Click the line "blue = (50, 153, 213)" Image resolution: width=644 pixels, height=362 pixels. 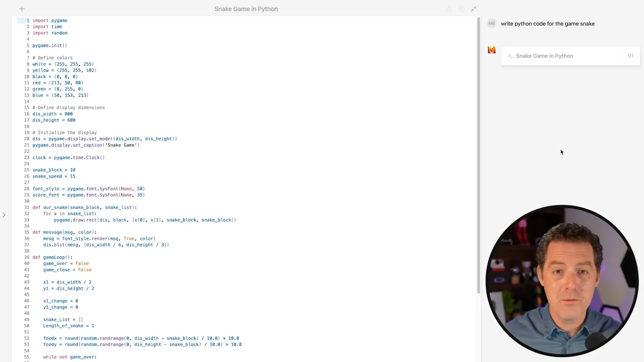(x=60, y=95)
